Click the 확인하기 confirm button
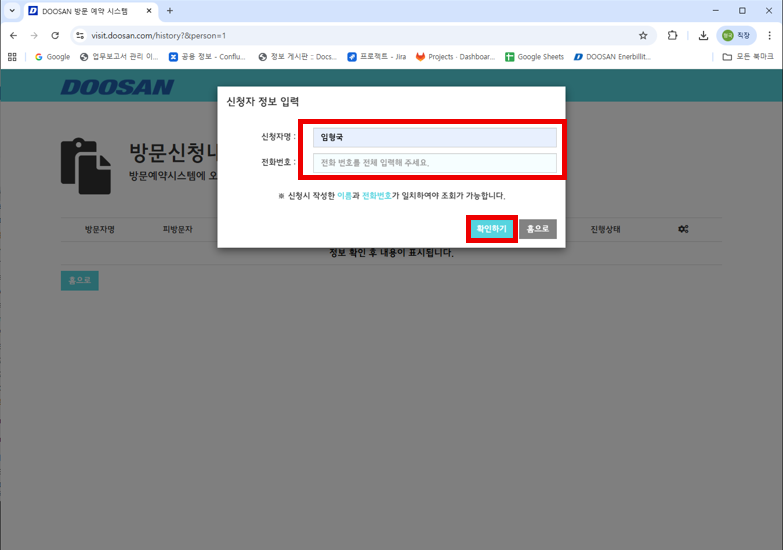 491,229
